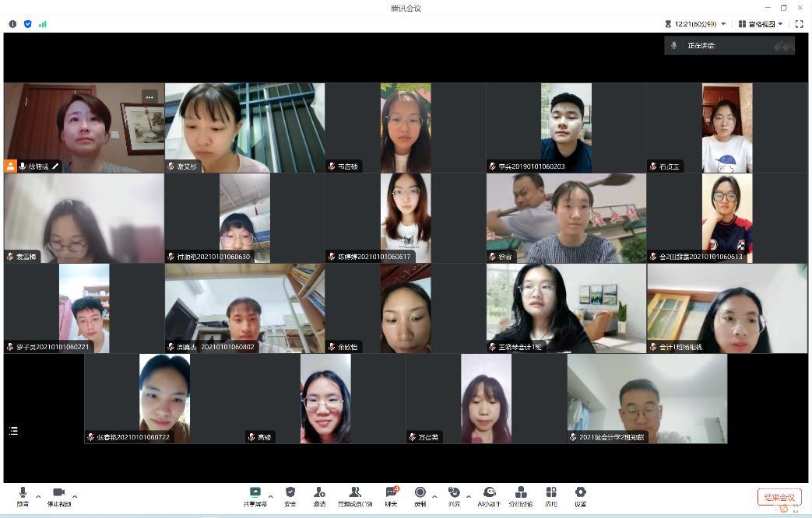This screenshot has width=812, height=518.
Task: Click the Invite participants icon
Action: [319, 495]
